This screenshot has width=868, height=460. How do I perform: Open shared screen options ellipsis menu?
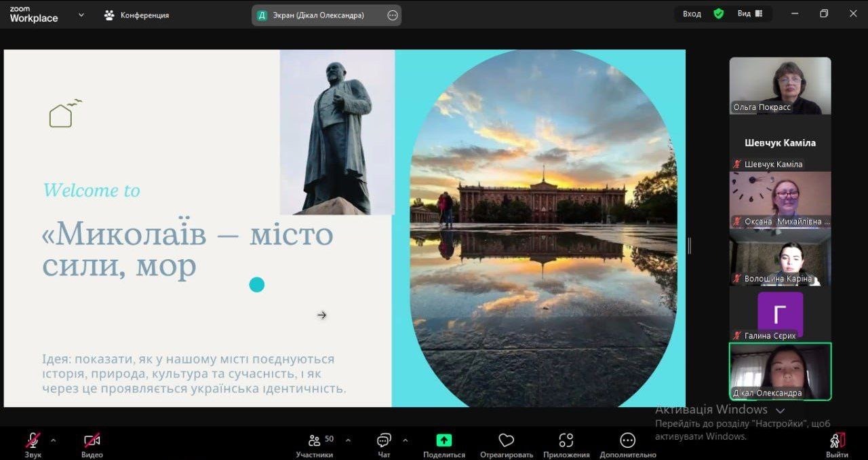[393, 15]
